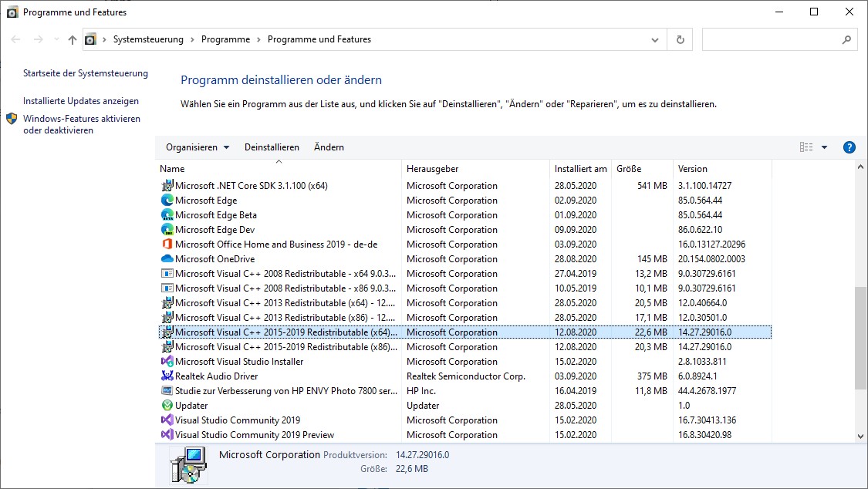Click the large installer icon in details pane
Viewport: 868px width, 489px height.
point(188,465)
